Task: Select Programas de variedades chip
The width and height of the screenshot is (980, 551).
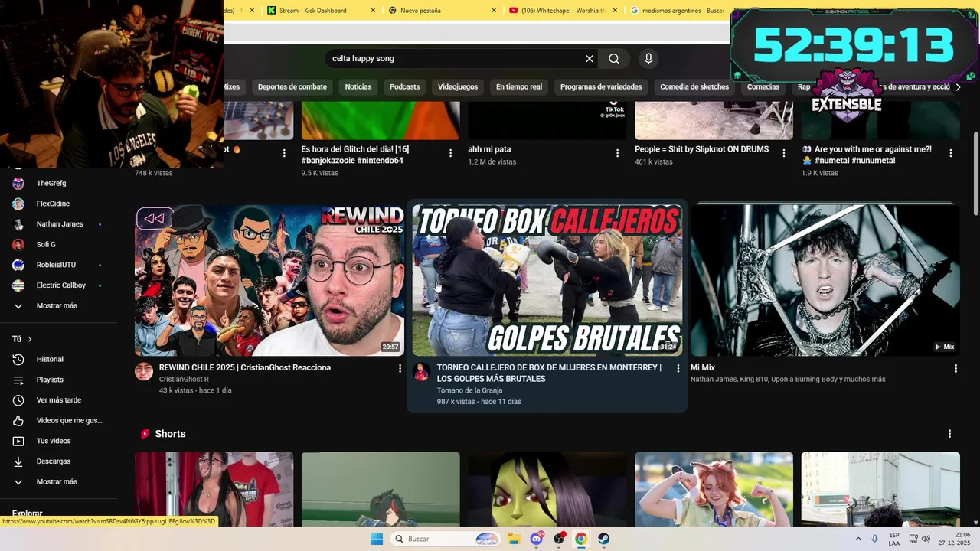Action: coord(601,87)
